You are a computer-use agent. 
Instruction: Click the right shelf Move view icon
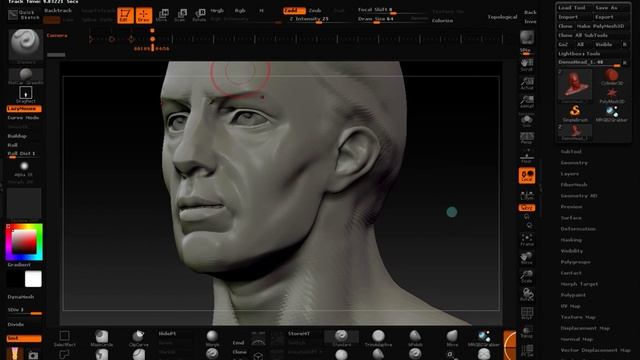tap(527, 258)
